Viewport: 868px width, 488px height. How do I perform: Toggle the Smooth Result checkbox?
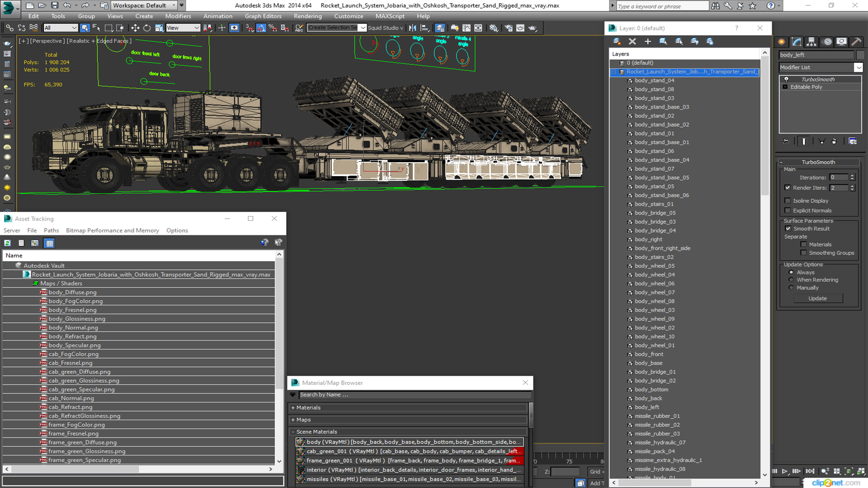point(788,229)
